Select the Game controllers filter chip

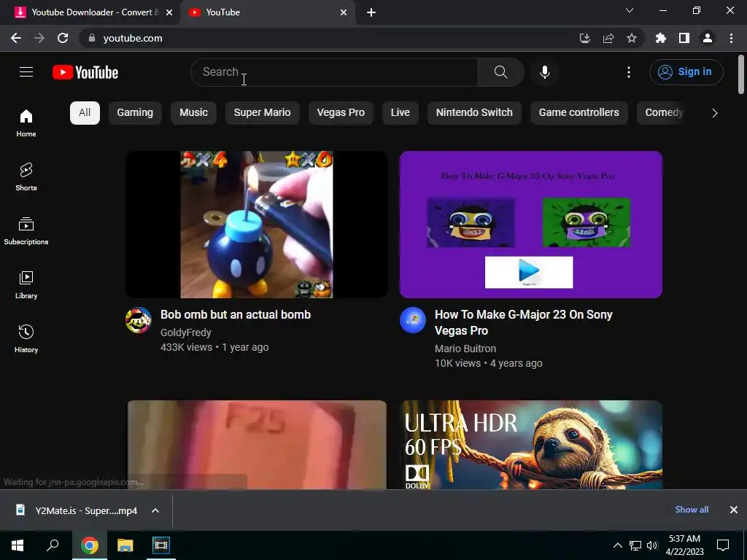pos(578,113)
